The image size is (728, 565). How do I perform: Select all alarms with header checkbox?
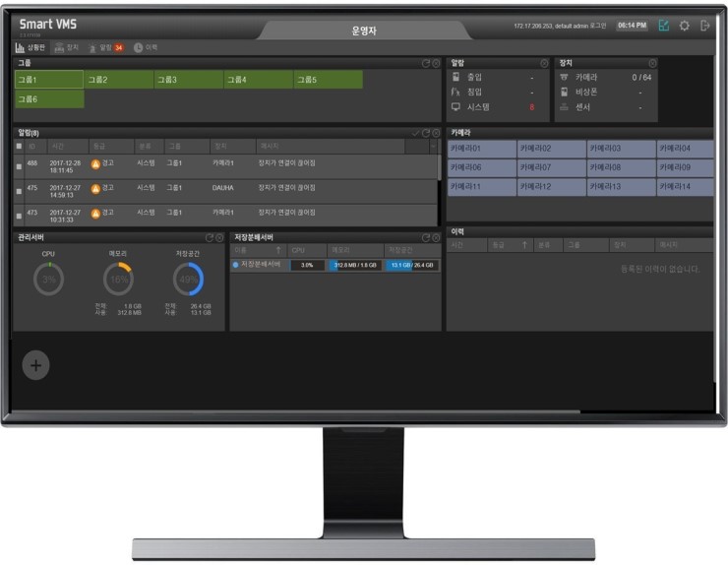[19, 146]
